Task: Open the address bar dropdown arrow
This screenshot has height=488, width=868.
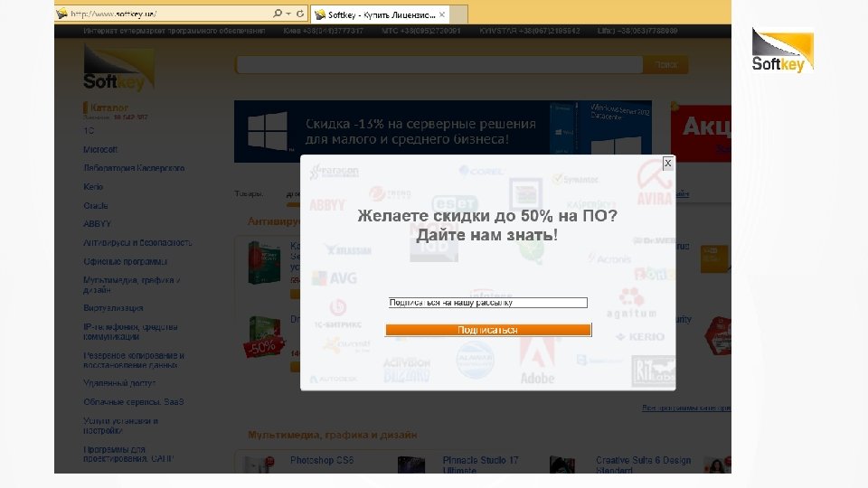Action: [288, 14]
